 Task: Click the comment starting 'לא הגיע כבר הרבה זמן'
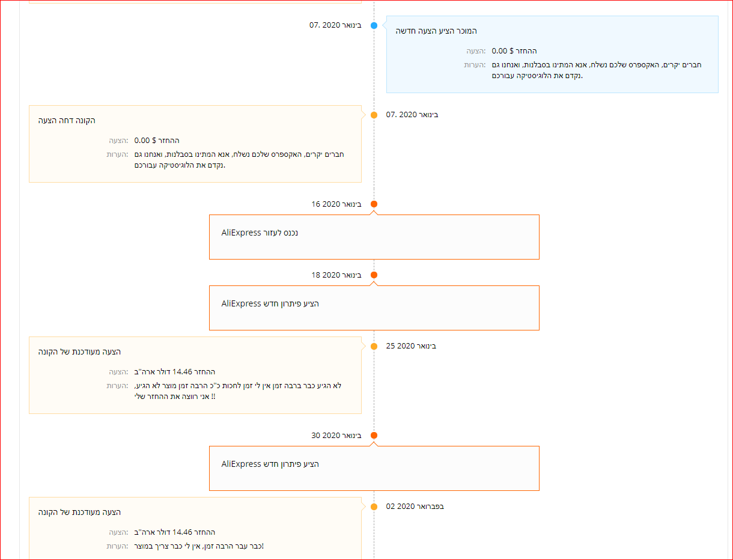click(x=238, y=391)
